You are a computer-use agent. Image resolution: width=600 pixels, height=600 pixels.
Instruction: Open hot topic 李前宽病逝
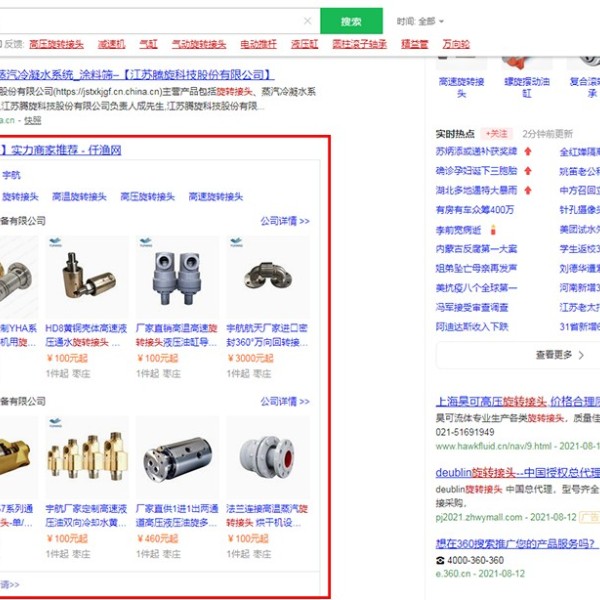[x=458, y=230]
